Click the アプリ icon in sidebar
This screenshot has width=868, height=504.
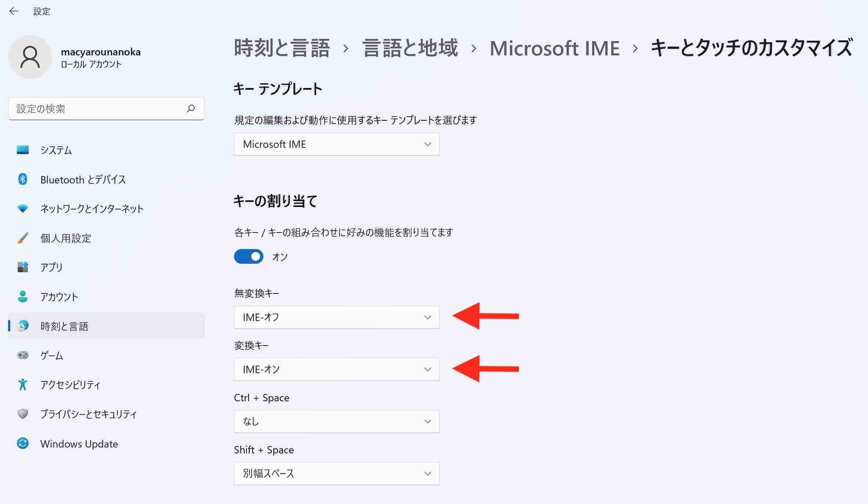[x=22, y=266]
